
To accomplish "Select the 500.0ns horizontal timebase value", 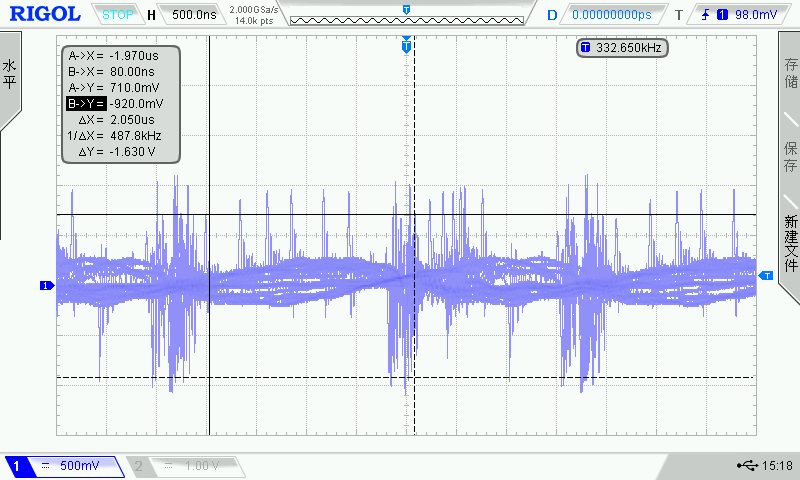I will [194, 15].
